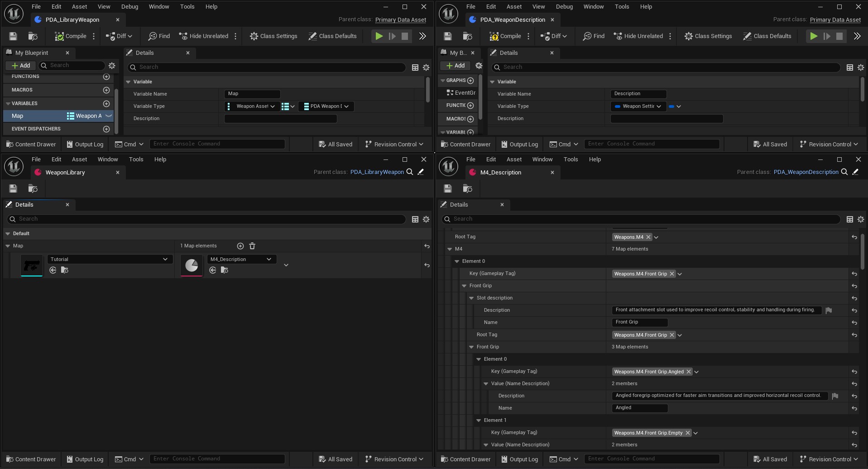
Task: Save the WeaponLibrary asset with floppy icon
Action: pos(13,189)
